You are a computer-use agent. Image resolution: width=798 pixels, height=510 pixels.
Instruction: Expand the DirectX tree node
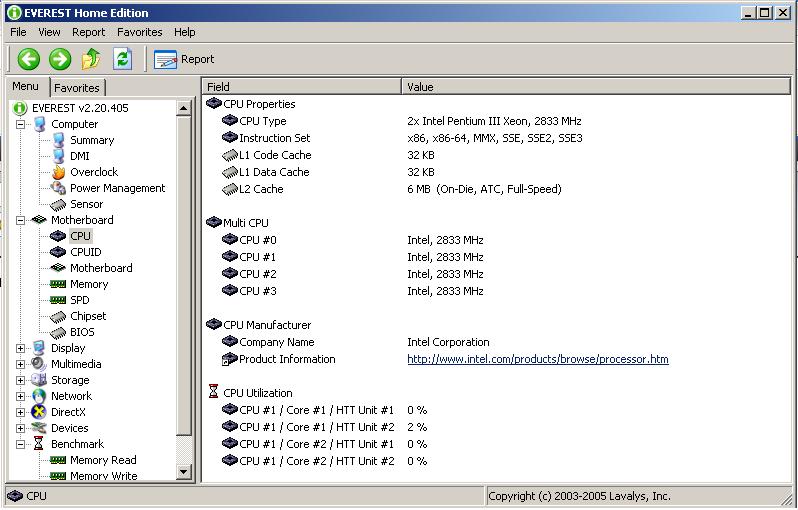click(x=20, y=412)
